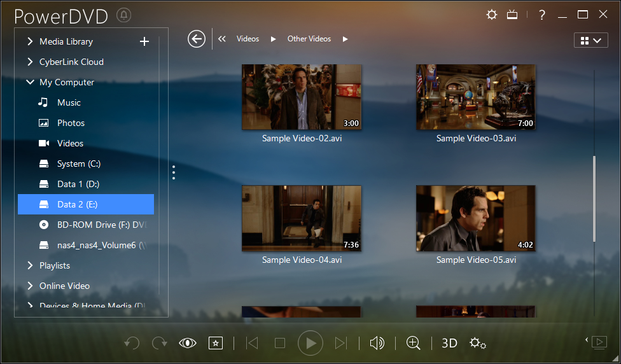
Task: Expand Playlists node
Action: 30,265
